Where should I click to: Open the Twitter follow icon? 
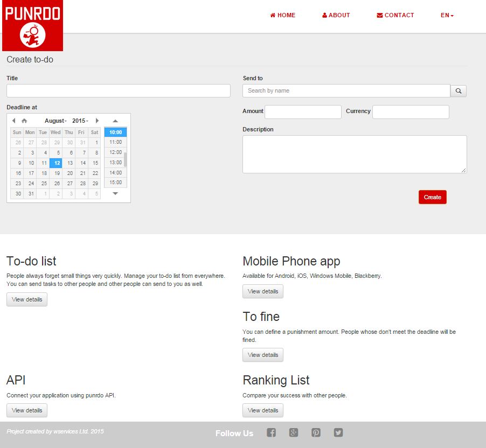click(x=338, y=432)
